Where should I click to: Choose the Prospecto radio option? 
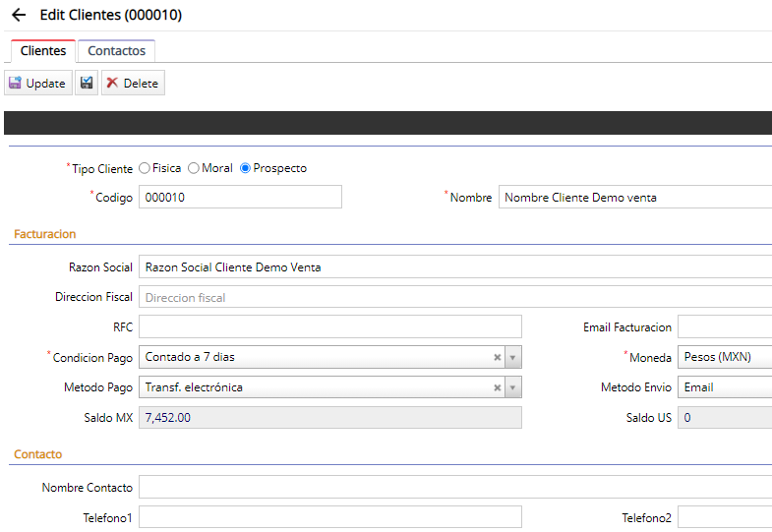(x=246, y=168)
